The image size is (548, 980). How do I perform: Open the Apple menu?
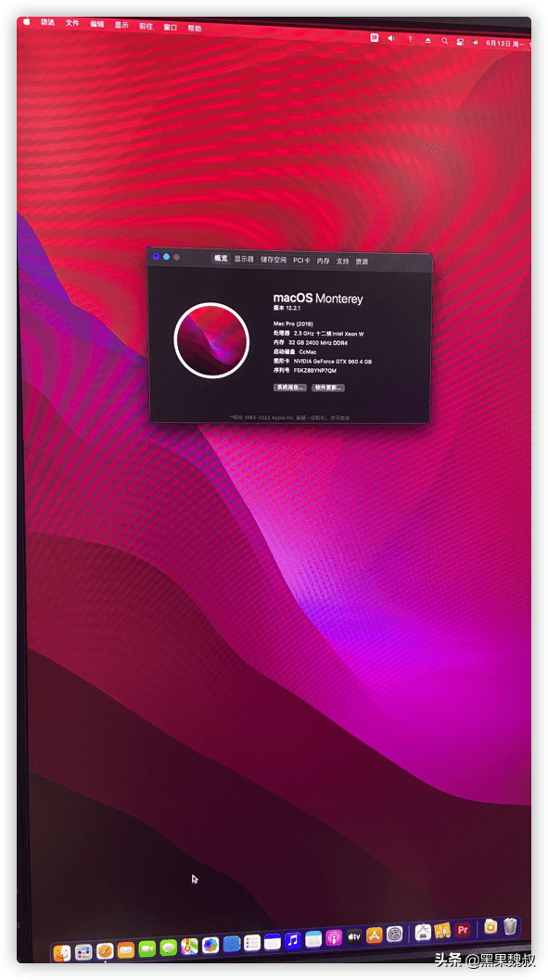point(26,21)
